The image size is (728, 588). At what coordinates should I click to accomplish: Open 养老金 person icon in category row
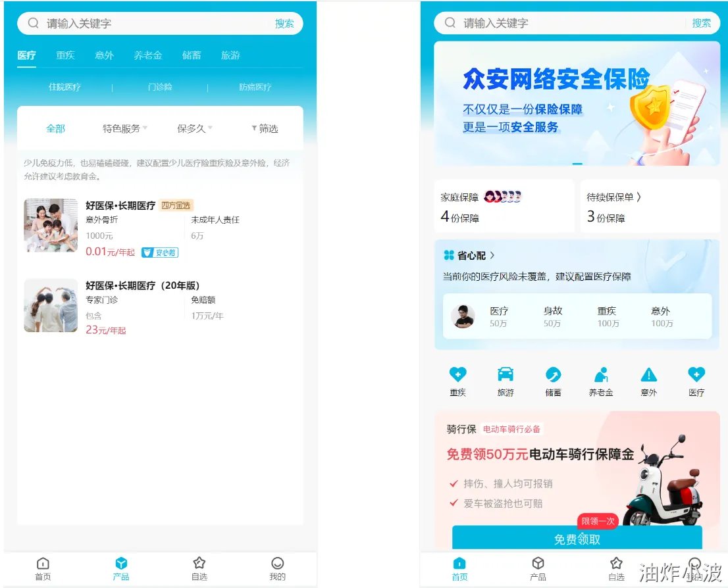point(601,374)
